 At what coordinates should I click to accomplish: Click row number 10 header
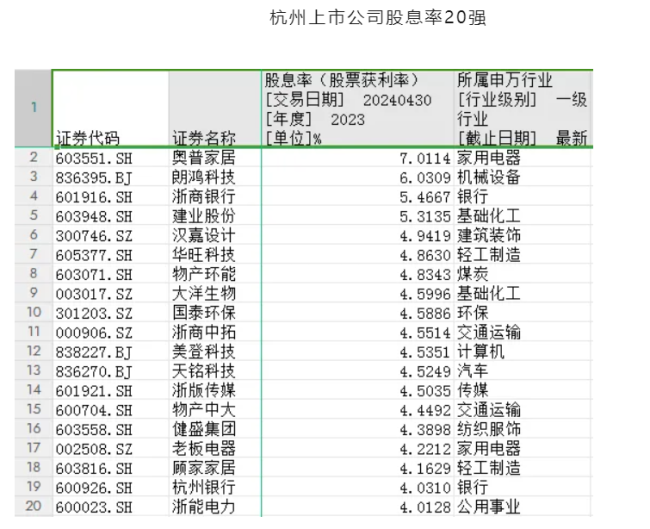pyautogui.click(x=34, y=312)
